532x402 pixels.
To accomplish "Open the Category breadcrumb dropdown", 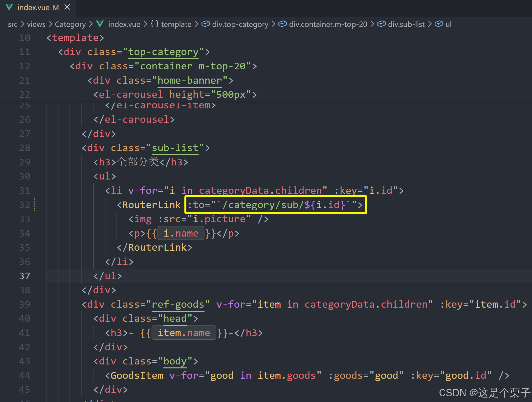I will [70, 24].
